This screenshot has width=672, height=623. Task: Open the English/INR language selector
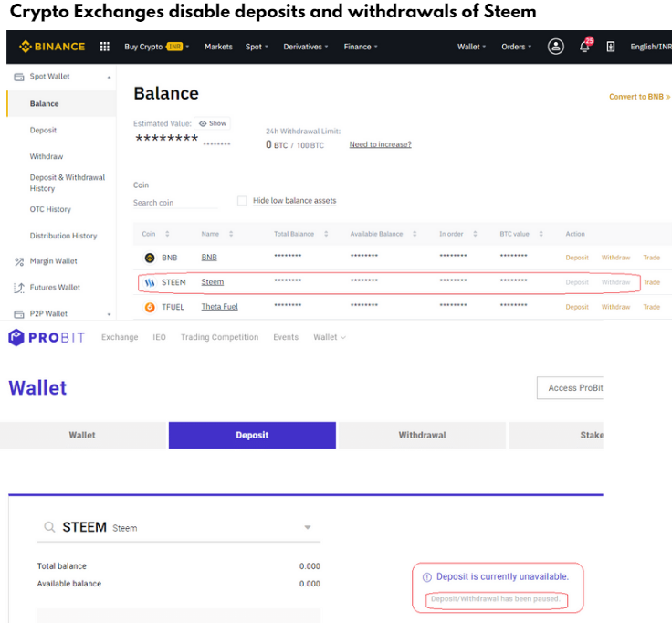[x=651, y=47]
